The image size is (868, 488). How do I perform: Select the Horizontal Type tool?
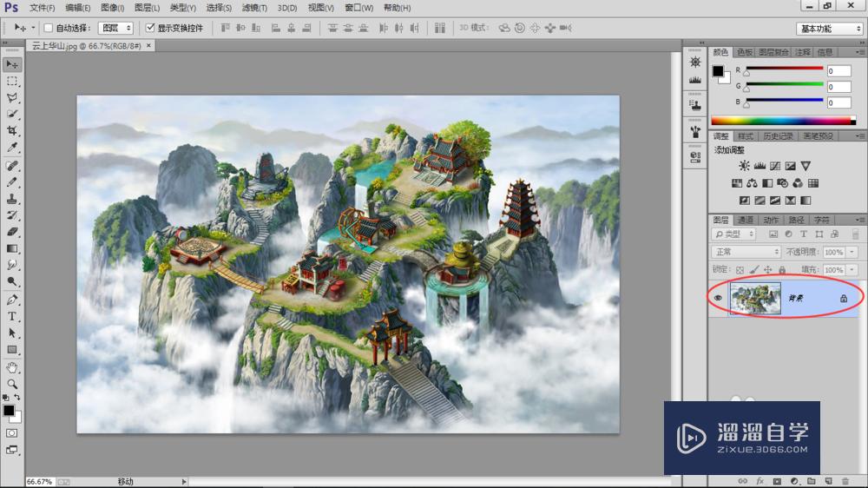12,316
